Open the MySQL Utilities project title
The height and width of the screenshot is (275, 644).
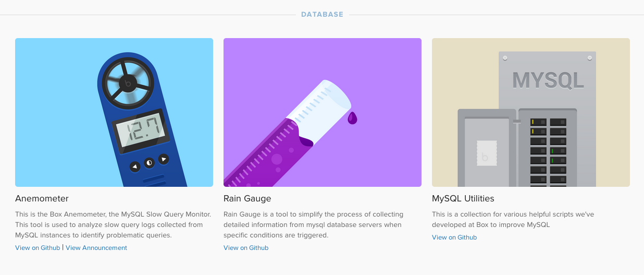463,199
